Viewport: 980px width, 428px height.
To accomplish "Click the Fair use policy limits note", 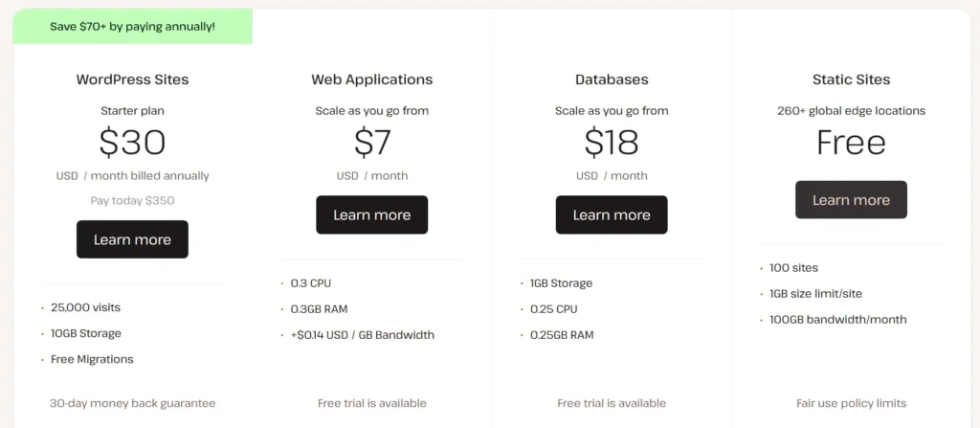I will point(851,403).
